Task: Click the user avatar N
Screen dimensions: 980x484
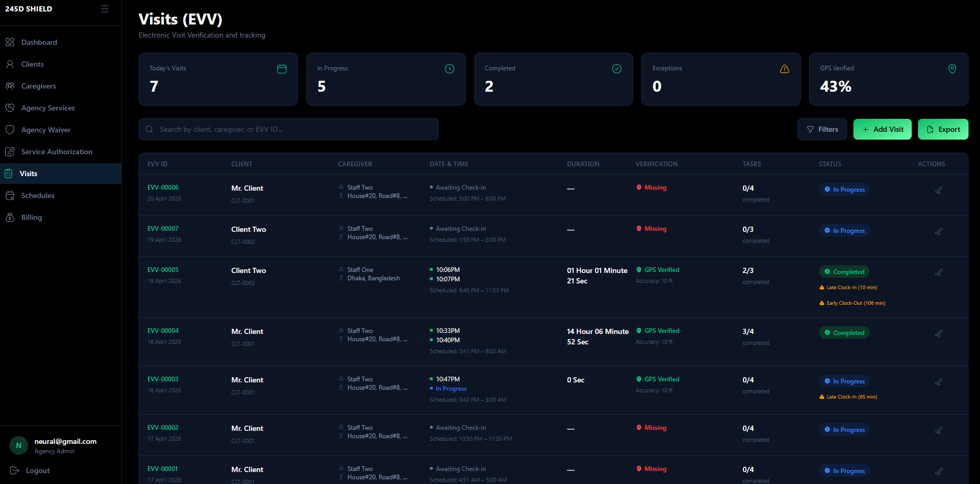Action: [x=19, y=445]
